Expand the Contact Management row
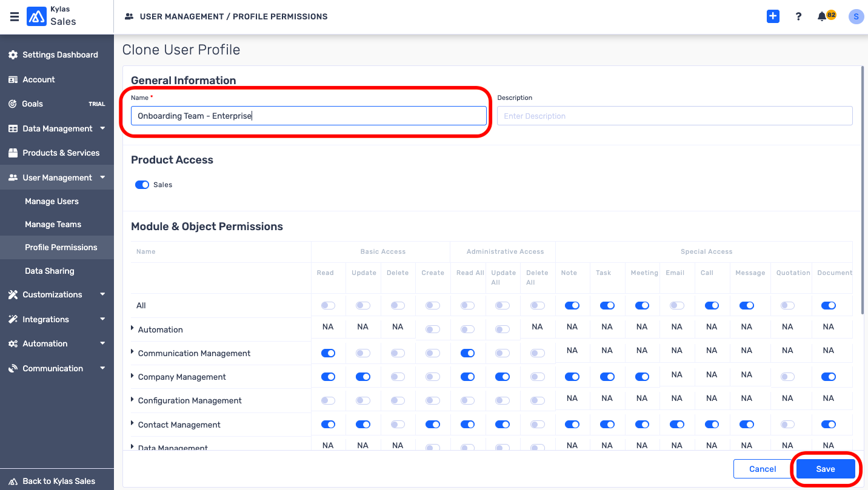 (133, 423)
